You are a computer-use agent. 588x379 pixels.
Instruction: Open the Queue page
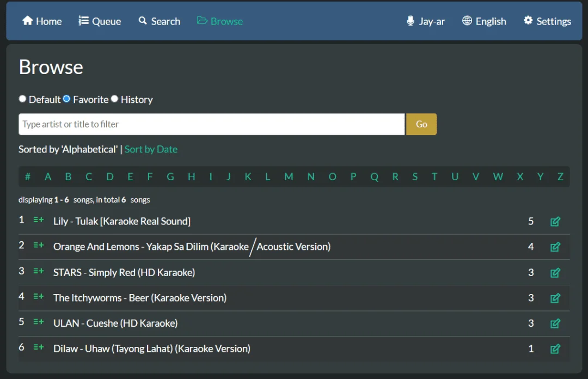pyautogui.click(x=100, y=21)
